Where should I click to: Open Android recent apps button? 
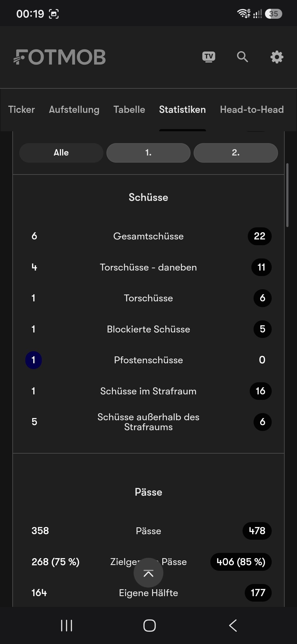67,626
